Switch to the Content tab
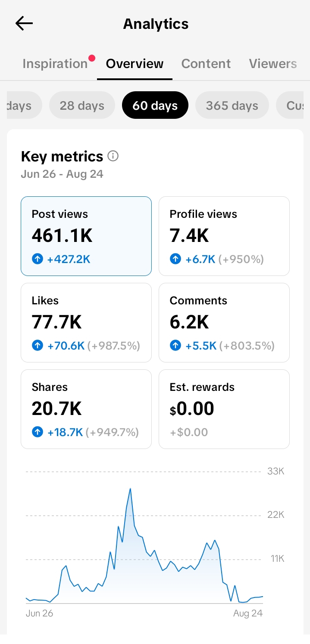The image size is (310, 644). (206, 64)
